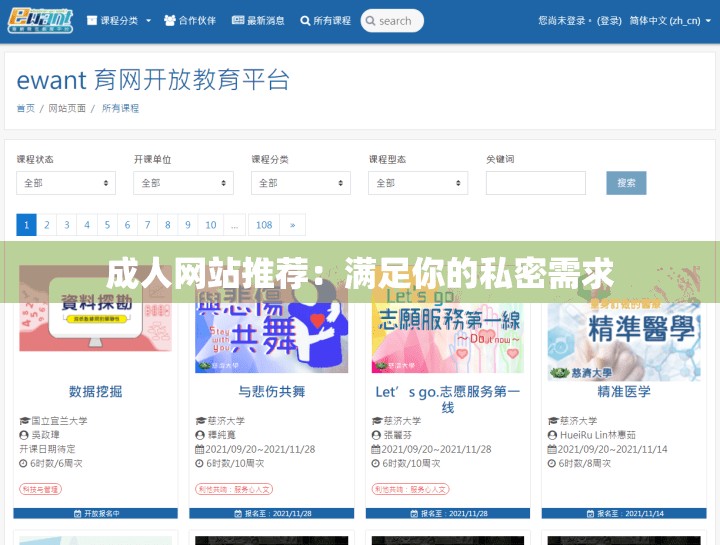Viewport: 720px width, 545px height.
Task: Click the calendar icon beside 2021/09/20~2021/11/14
Action: pyautogui.click(x=552, y=449)
